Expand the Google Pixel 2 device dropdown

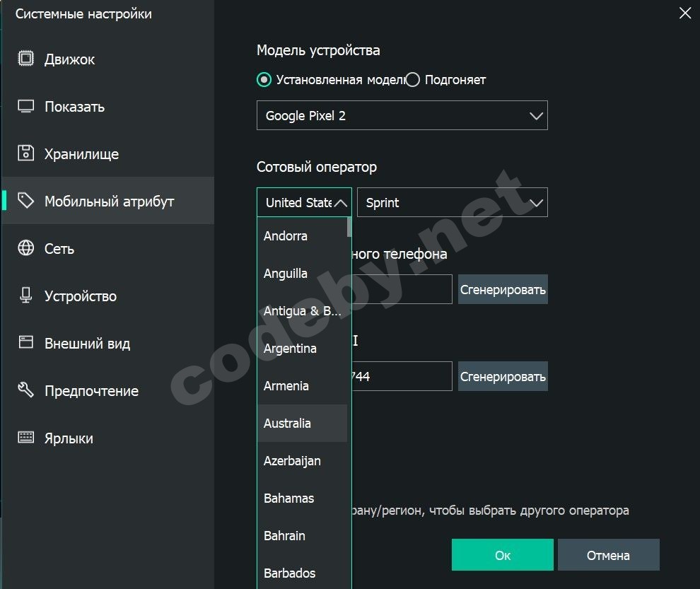pos(402,116)
